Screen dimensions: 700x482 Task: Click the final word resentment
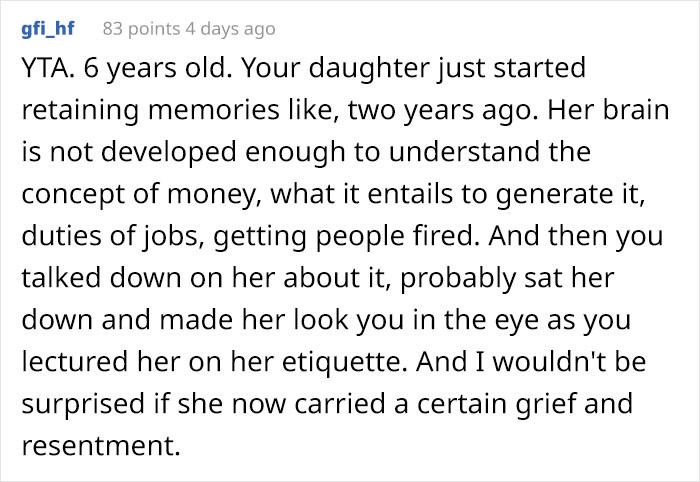tap(101, 446)
